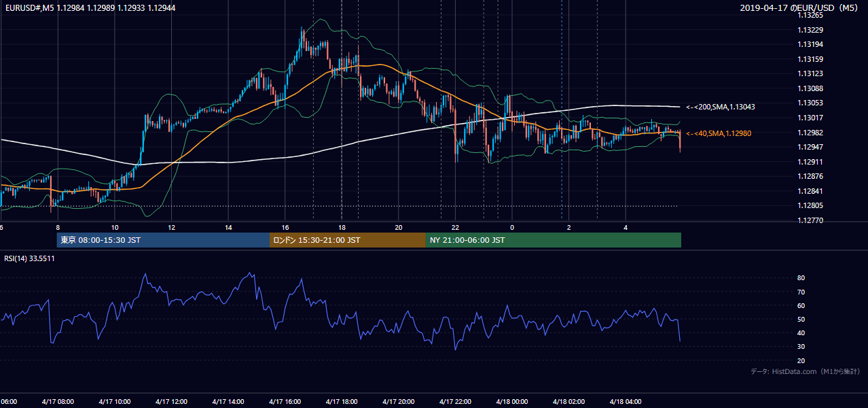Screen dimensions: 868x408
Task: Click price level 1.13123 on axis
Action: (811, 73)
